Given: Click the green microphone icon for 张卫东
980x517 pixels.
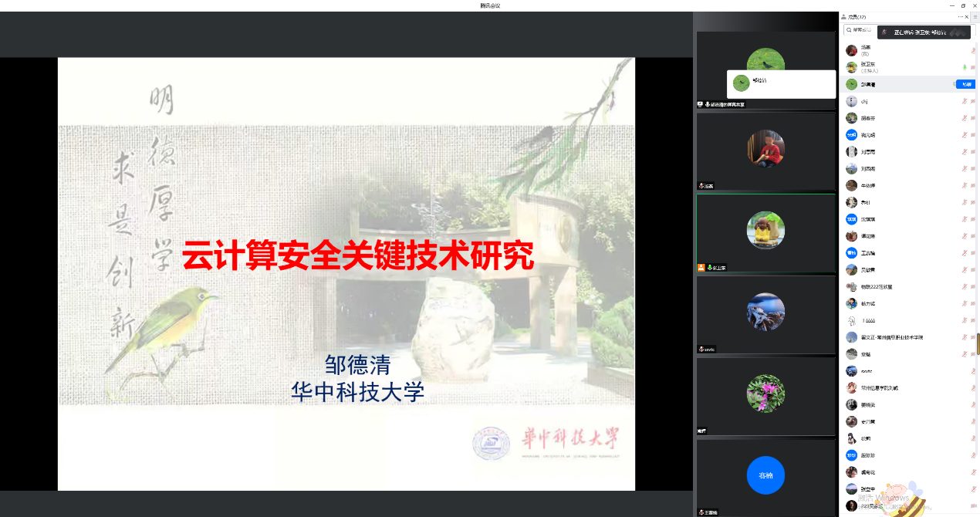Looking at the screenshot, I should tap(964, 67).
